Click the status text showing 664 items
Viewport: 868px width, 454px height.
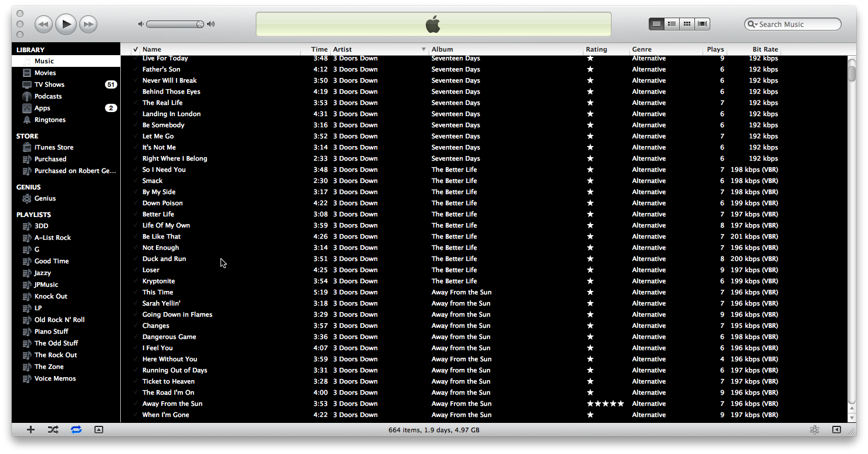(x=433, y=430)
